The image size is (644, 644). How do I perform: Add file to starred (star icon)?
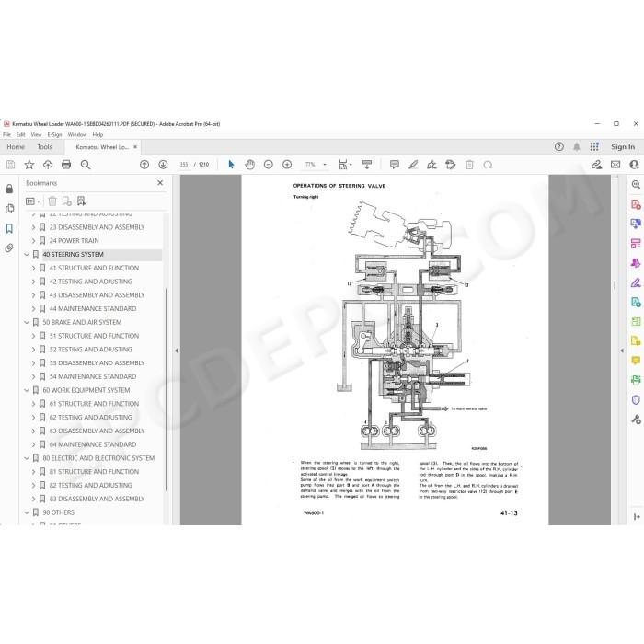pos(29,165)
